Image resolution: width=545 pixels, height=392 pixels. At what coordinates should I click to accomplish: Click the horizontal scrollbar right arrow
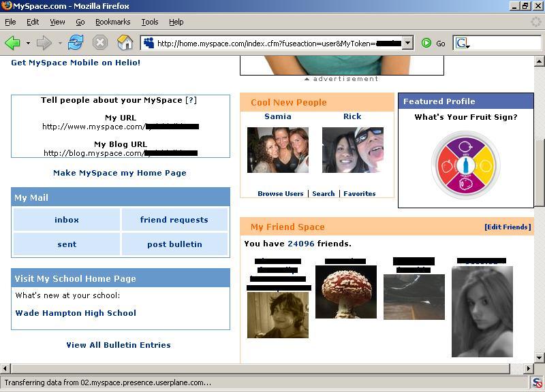[529, 368]
